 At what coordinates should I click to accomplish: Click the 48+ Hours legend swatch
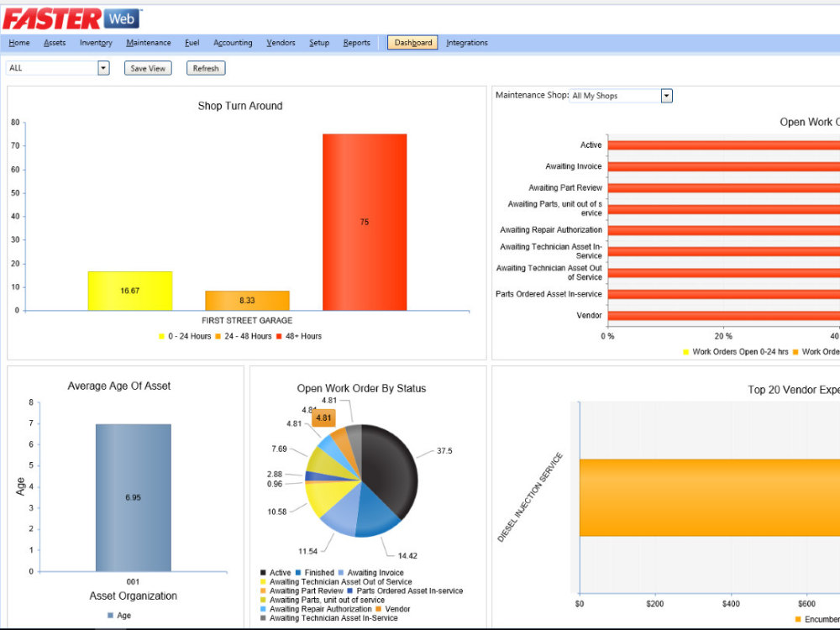tap(279, 337)
